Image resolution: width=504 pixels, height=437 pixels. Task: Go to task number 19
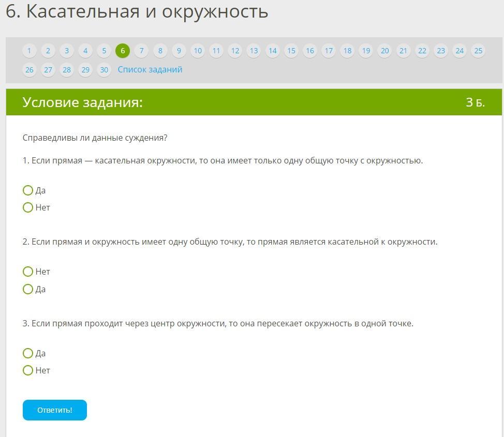click(366, 51)
